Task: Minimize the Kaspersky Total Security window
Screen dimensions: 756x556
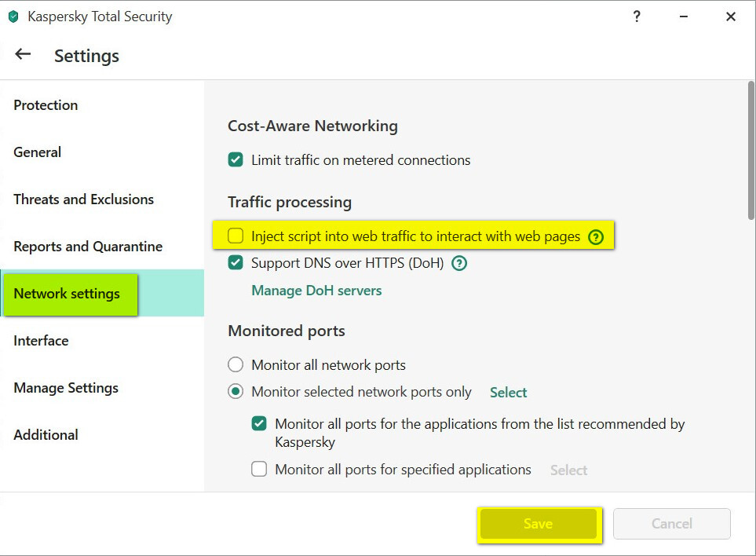Action: [684, 16]
